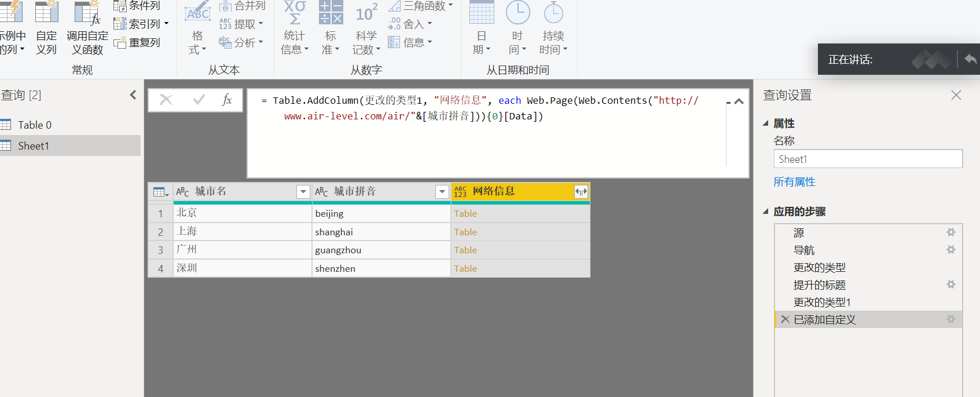Open the Conditional Column (条件列) button
The width and height of the screenshot is (980, 397).
pos(137,6)
